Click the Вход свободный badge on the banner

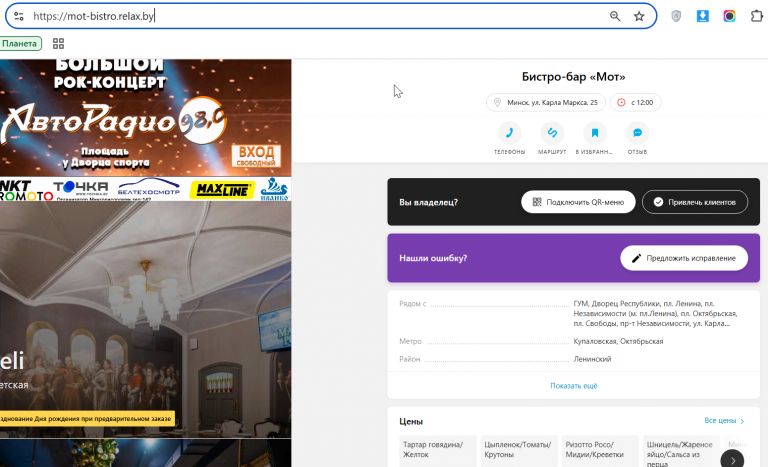(256, 156)
